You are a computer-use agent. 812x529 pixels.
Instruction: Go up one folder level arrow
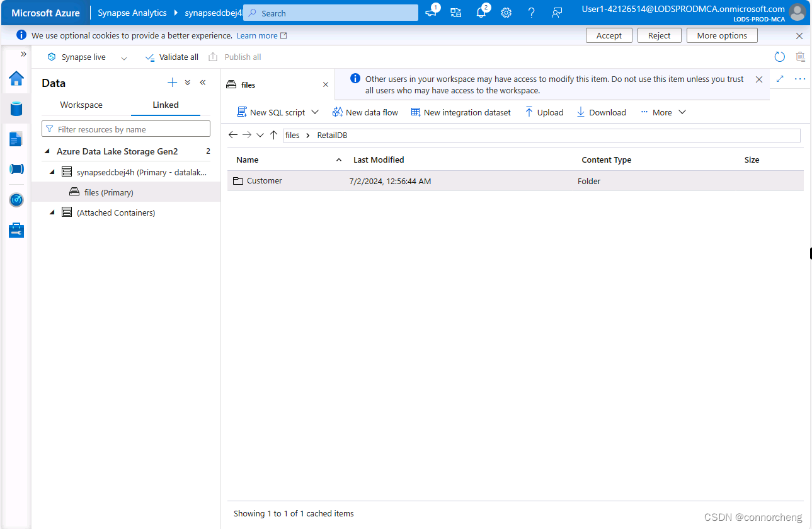[x=273, y=135]
